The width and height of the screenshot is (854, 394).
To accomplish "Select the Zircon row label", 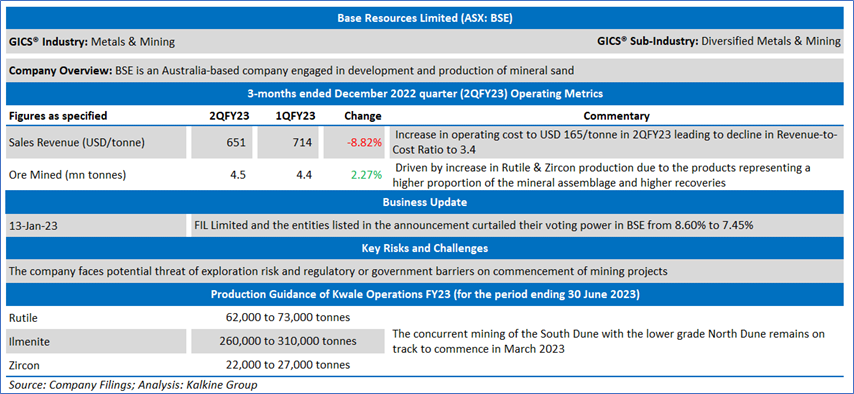I will 23,365.
